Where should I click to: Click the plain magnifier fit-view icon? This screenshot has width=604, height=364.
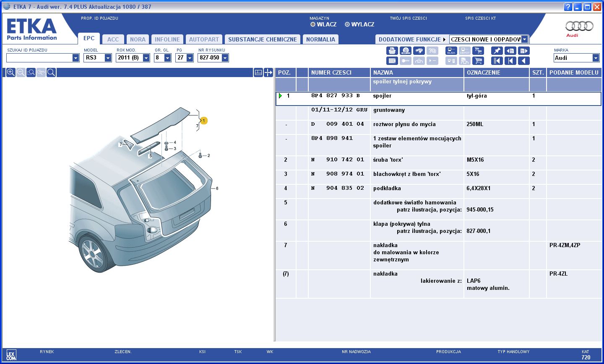(x=51, y=72)
